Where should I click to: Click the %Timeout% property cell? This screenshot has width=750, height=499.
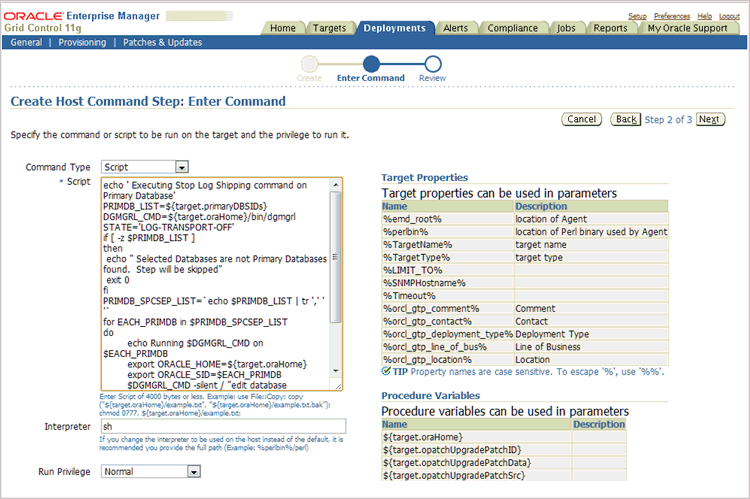pyautogui.click(x=448, y=296)
